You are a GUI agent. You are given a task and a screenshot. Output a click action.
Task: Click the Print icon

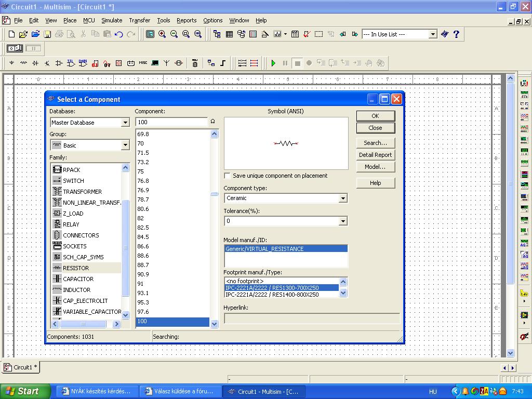[59, 34]
